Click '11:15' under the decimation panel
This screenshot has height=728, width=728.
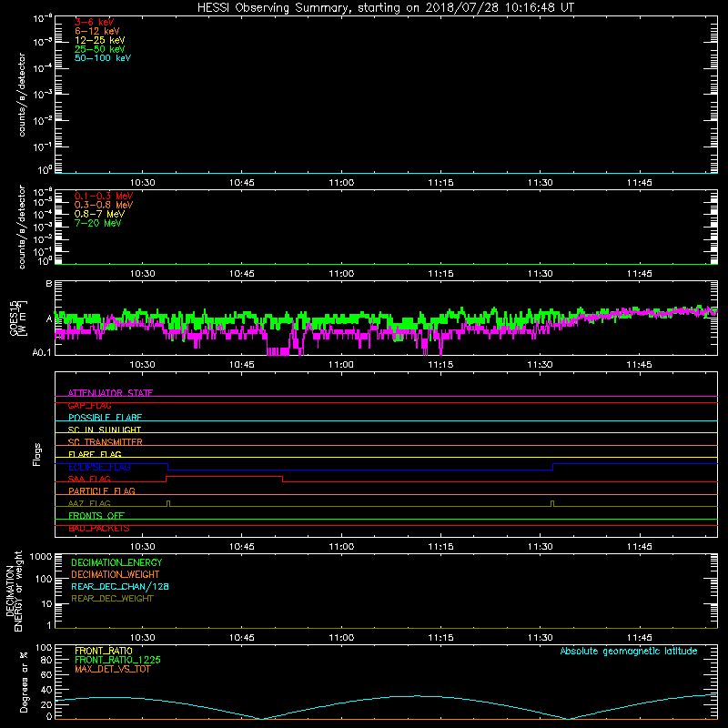coord(440,638)
